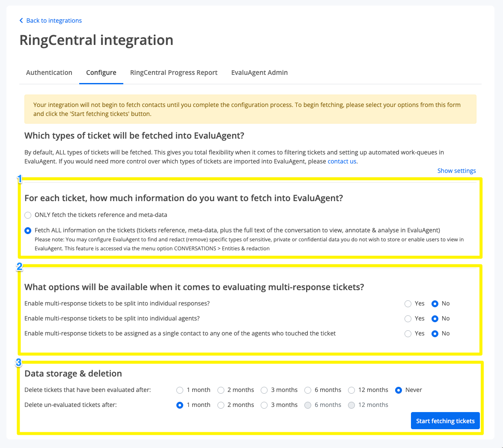Open the EvaluAgent Admin tab
This screenshot has height=448, width=503.
click(259, 72)
